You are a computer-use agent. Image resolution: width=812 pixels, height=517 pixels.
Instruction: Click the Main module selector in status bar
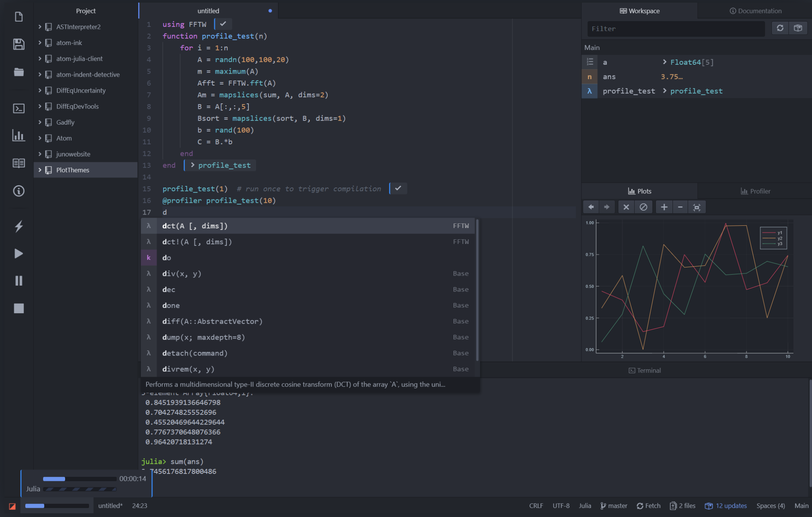(801, 506)
